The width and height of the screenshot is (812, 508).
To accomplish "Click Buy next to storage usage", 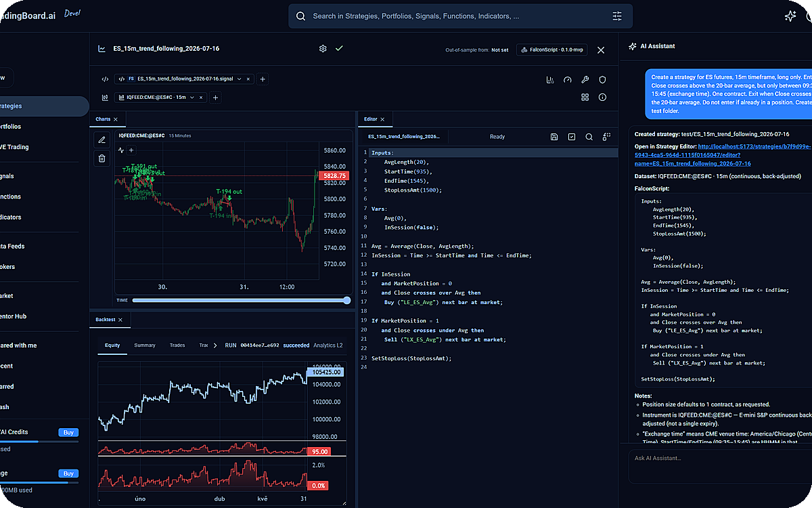I will tap(68, 473).
